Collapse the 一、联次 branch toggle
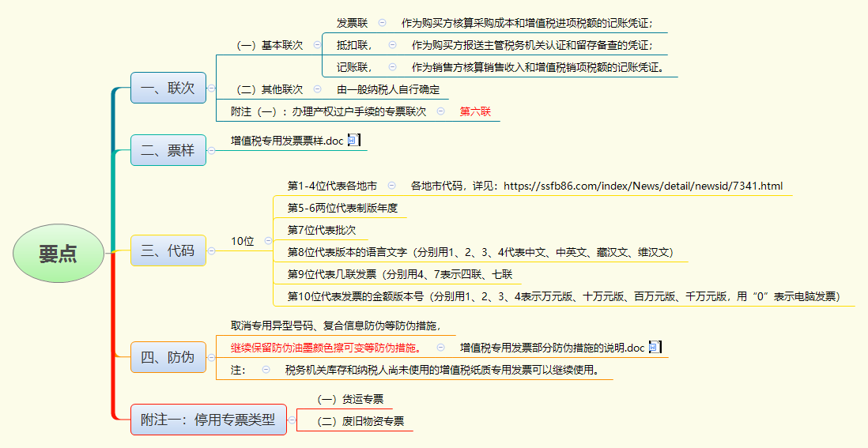868x448 pixels. point(211,88)
